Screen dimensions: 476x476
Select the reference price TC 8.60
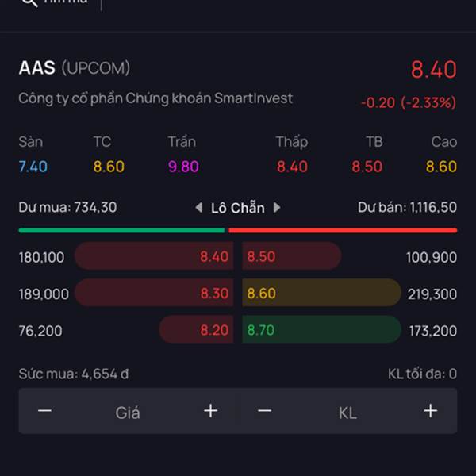109,167
